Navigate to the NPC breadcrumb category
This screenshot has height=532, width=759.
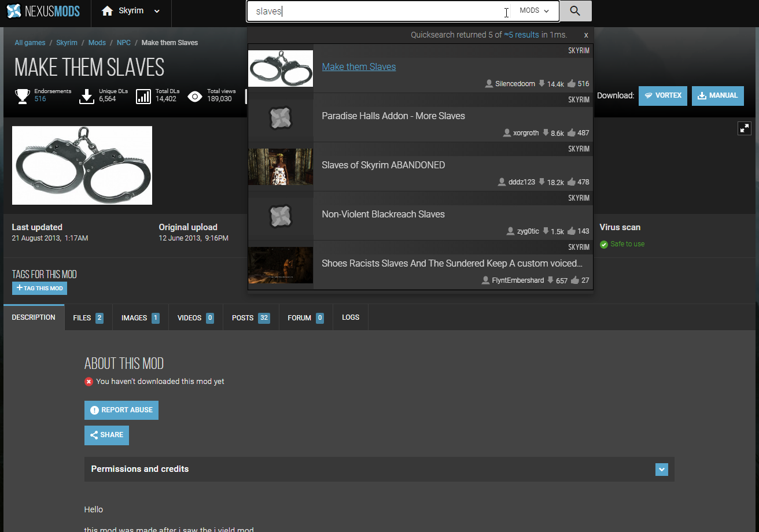[x=124, y=43]
